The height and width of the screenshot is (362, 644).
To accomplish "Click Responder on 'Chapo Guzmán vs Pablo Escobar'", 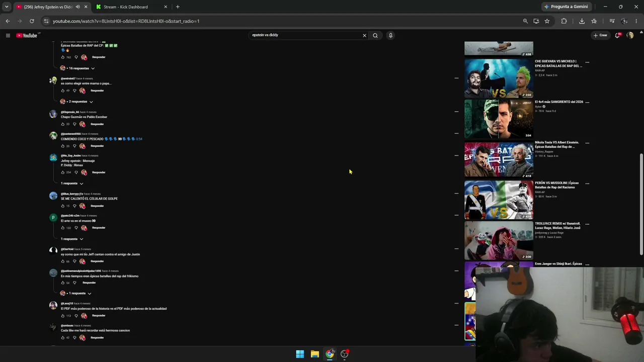I will tap(97, 124).
